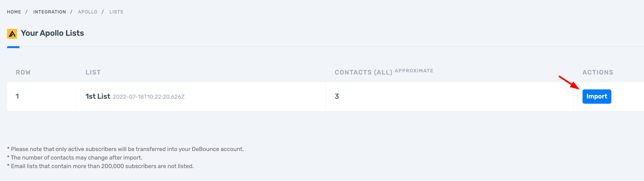Click the ROW column header
Image resolution: width=644 pixels, height=181 pixels.
pos(23,72)
